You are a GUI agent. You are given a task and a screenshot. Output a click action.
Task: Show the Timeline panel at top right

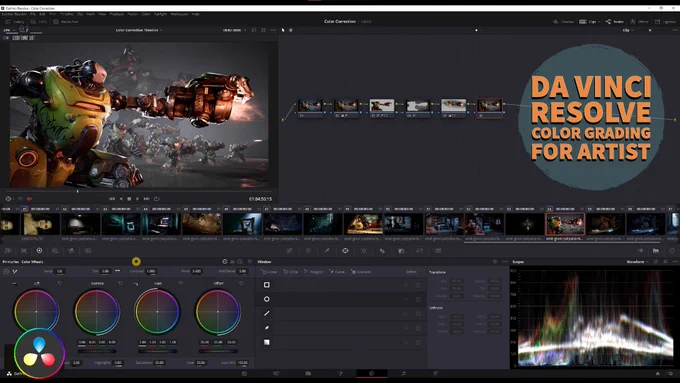coord(563,21)
